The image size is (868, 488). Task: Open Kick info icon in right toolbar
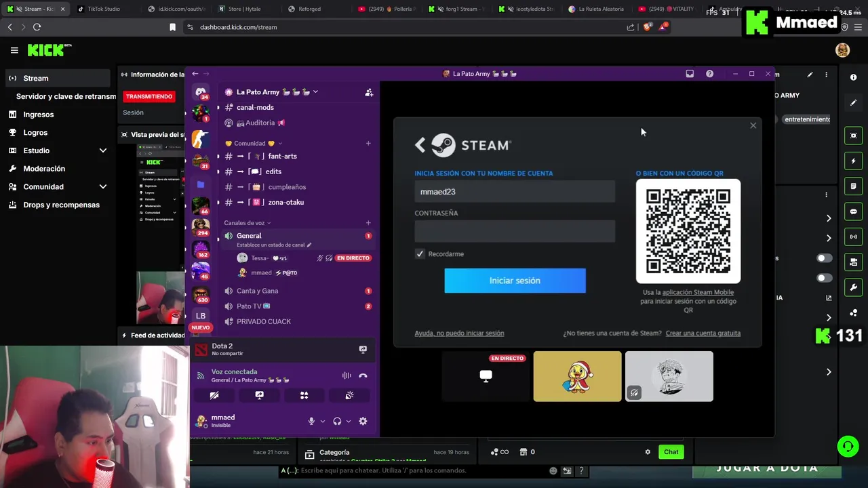click(x=854, y=77)
